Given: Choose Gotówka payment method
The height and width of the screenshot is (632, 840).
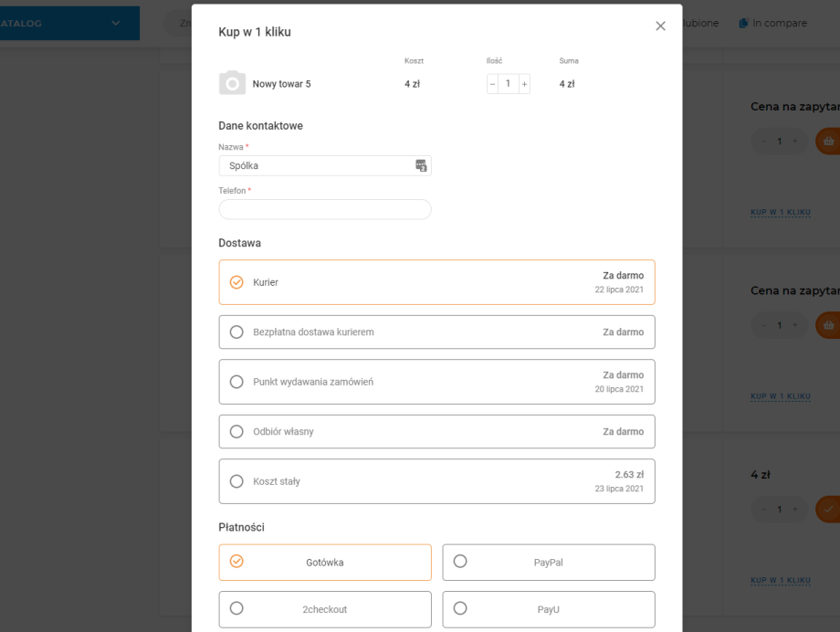Looking at the screenshot, I should tap(325, 563).
